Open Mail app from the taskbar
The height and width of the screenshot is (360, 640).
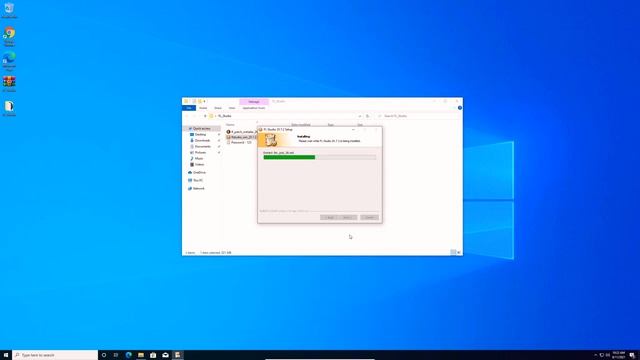point(165,355)
